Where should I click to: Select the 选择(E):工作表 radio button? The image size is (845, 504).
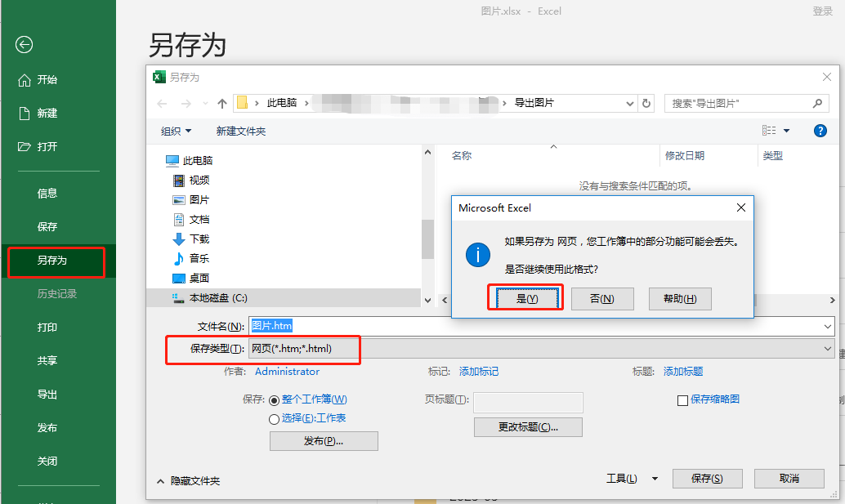point(274,419)
